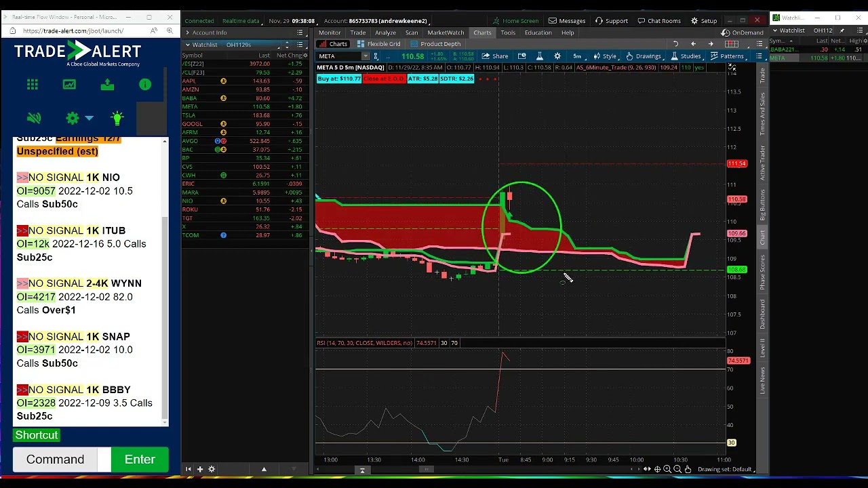This screenshot has height=488, width=868.
Task: Open the Trade Alert apps grid icon
Action: 33,85
